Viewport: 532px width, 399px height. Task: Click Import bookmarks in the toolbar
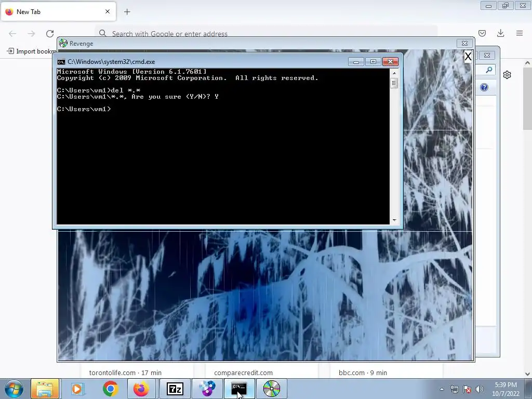pyautogui.click(x=32, y=51)
